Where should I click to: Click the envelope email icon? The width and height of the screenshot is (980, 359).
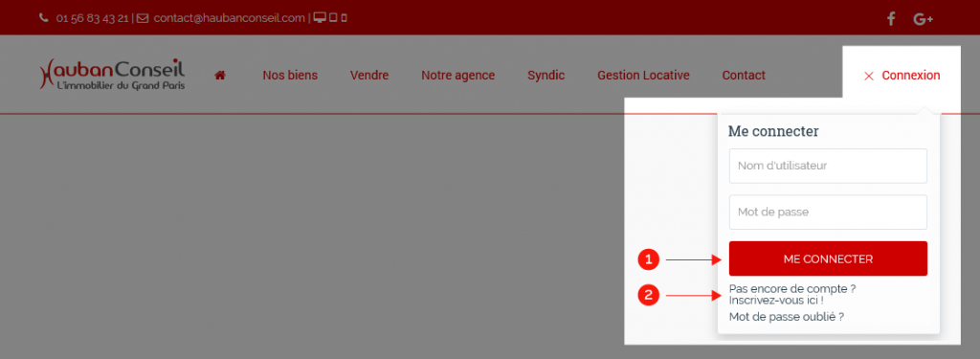143,18
